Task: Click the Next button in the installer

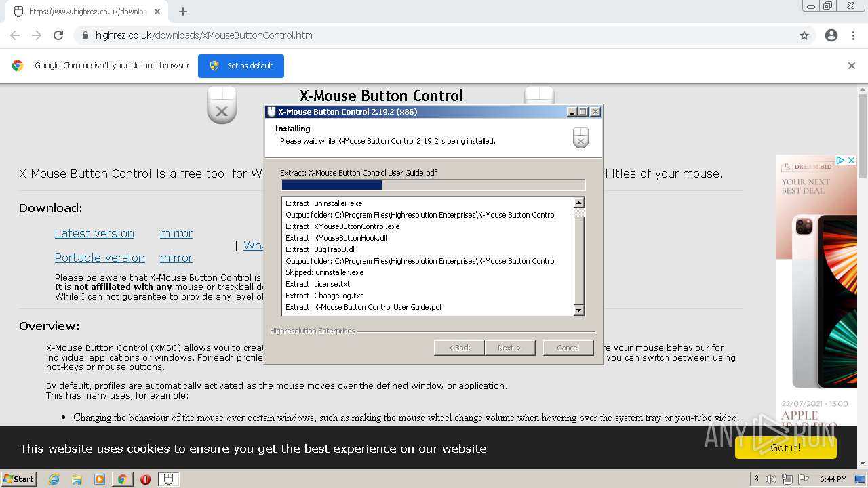Action: [510, 348]
